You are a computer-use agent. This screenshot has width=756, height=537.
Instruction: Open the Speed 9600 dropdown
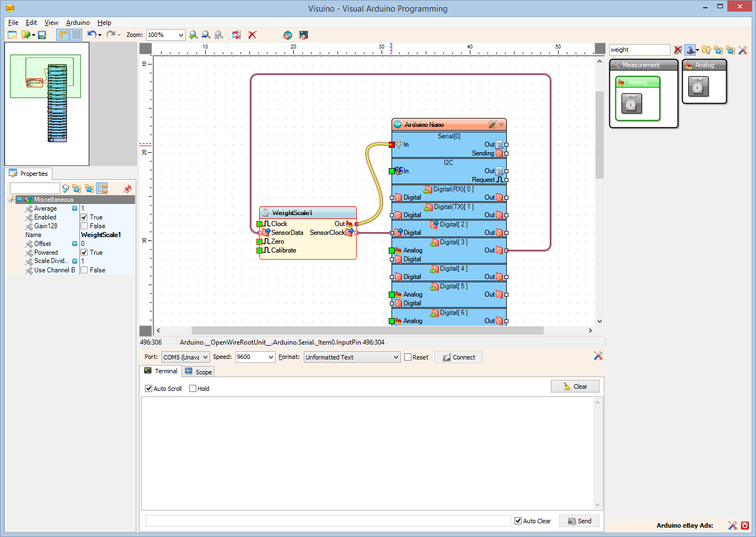coord(270,357)
